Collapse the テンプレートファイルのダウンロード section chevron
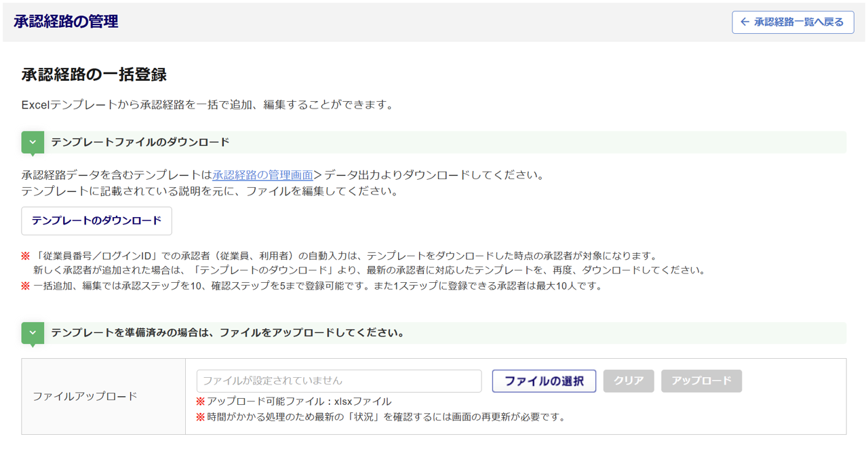Screen dimensions: 868x468 click(33, 142)
